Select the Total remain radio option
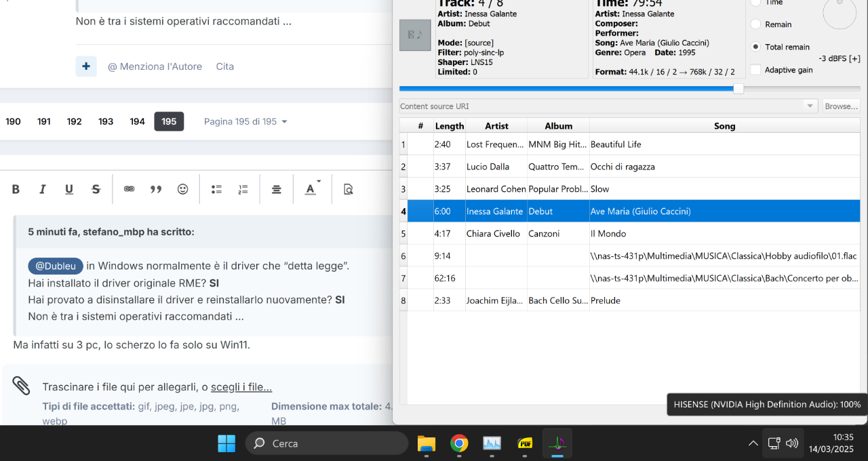 coord(755,47)
